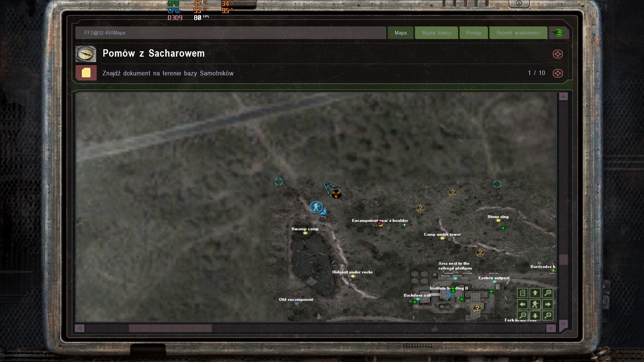The height and width of the screenshot is (362, 644).
Task: Click the Camp under tower marker
Action: [x=442, y=238]
